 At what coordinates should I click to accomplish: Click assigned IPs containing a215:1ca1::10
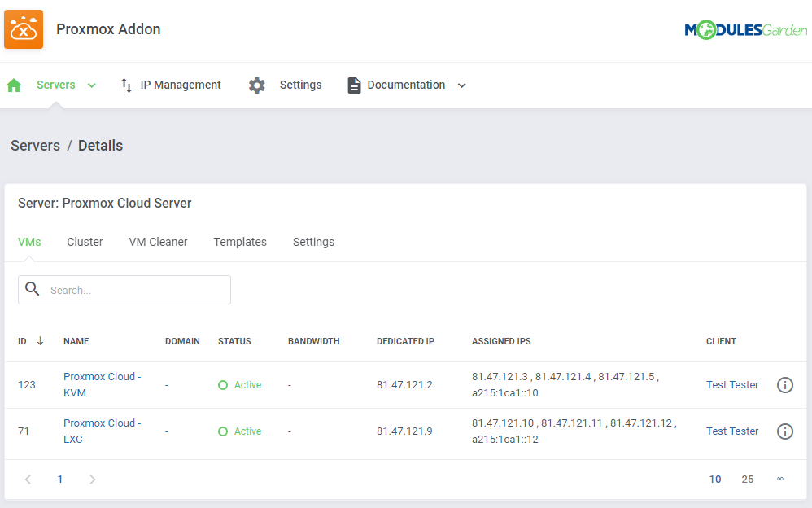point(565,384)
